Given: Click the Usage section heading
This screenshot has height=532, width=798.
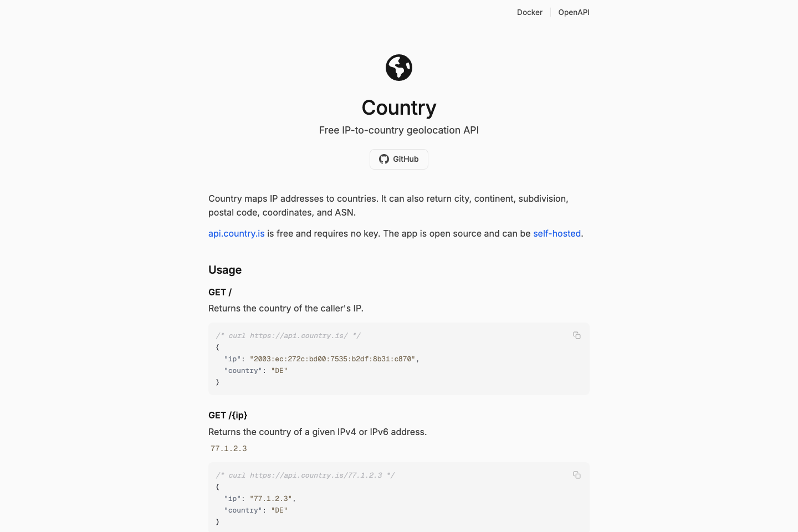Looking at the screenshot, I should pos(225,270).
